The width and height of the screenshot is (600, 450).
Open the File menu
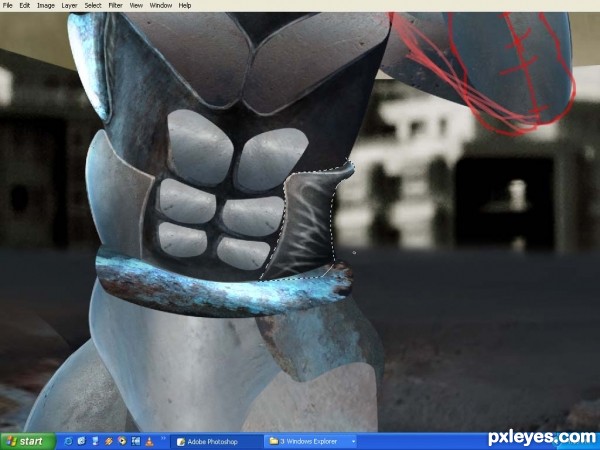(7, 5)
